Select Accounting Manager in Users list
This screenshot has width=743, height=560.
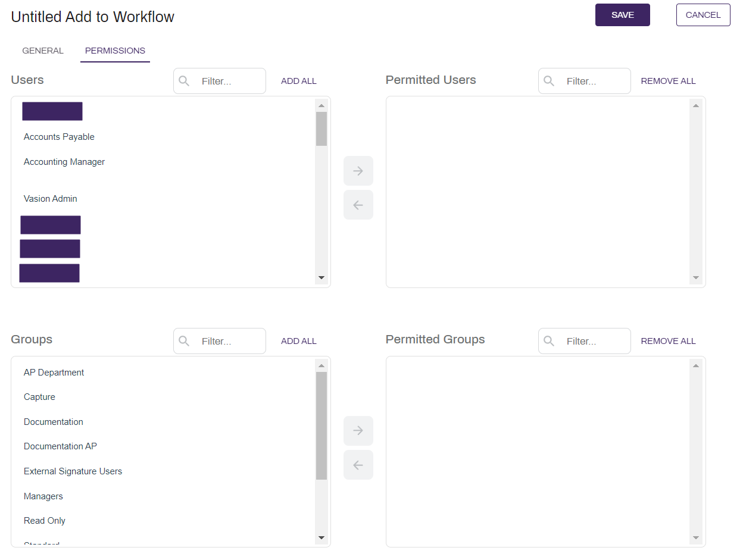[64, 162]
